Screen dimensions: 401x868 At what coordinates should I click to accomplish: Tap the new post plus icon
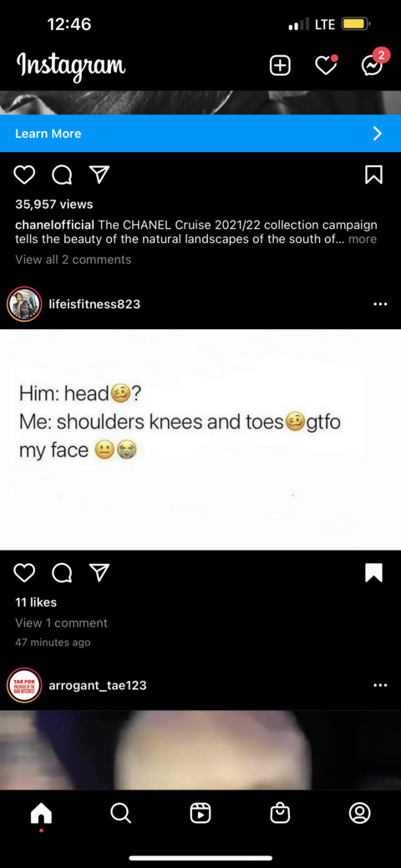(x=280, y=66)
